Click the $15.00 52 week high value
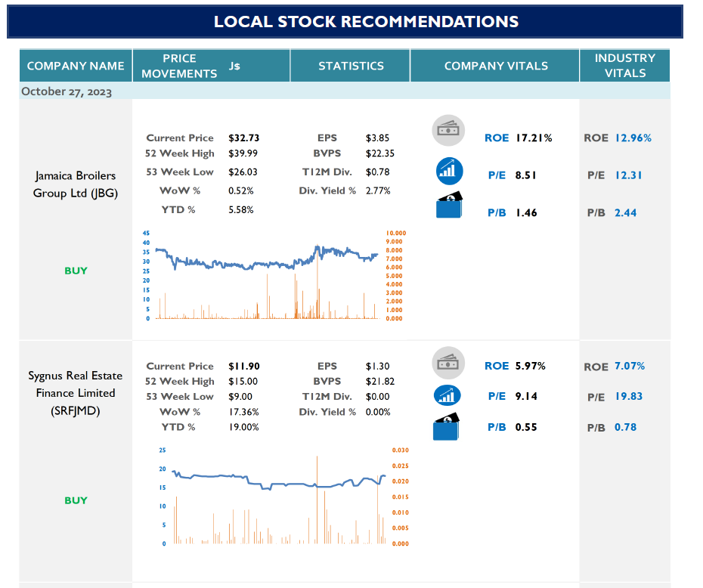Image resolution: width=703 pixels, height=588 pixels. (243, 382)
